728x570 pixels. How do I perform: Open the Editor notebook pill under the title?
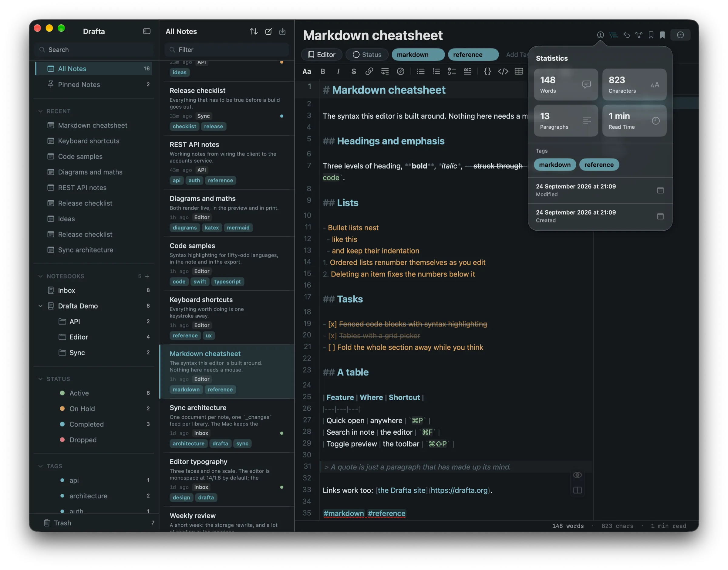pos(322,55)
